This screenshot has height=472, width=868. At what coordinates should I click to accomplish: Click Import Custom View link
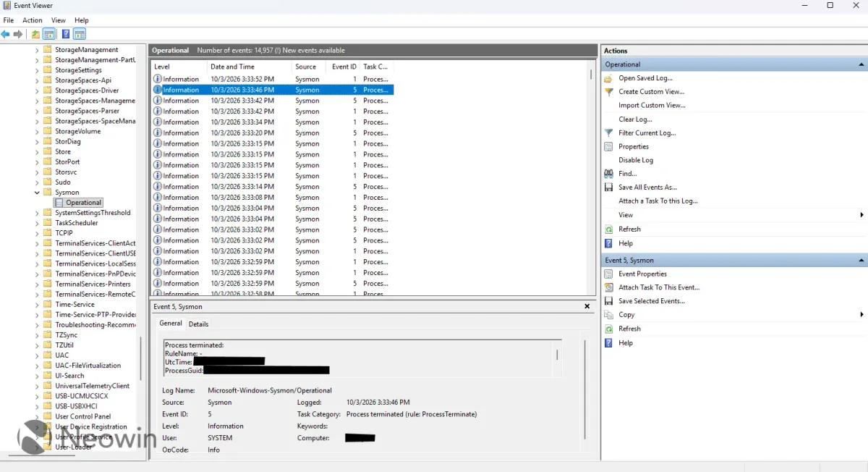tap(652, 106)
